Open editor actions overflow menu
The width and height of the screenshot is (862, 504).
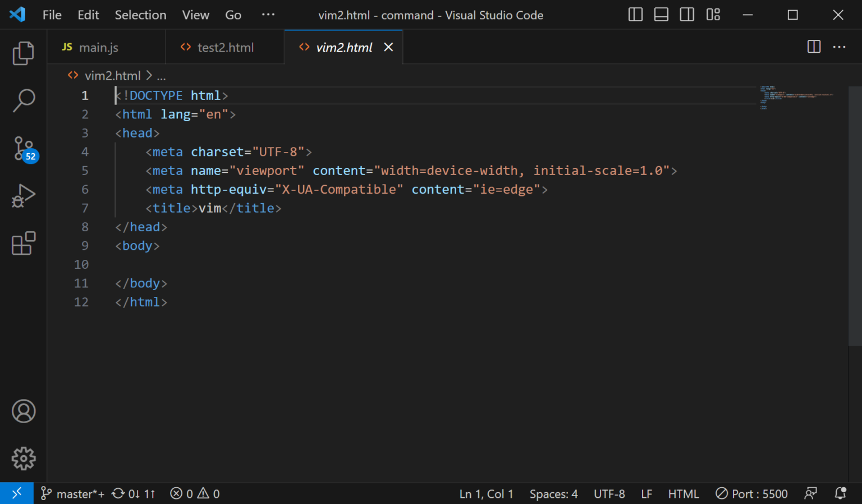point(840,47)
